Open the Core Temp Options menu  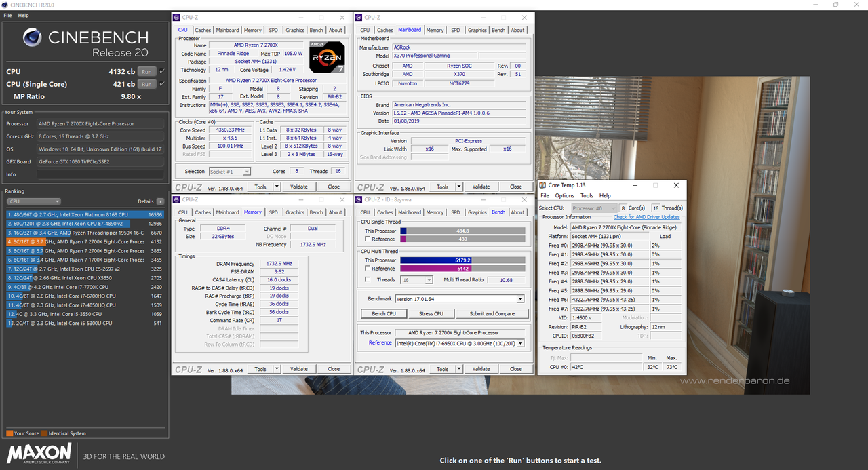564,195
